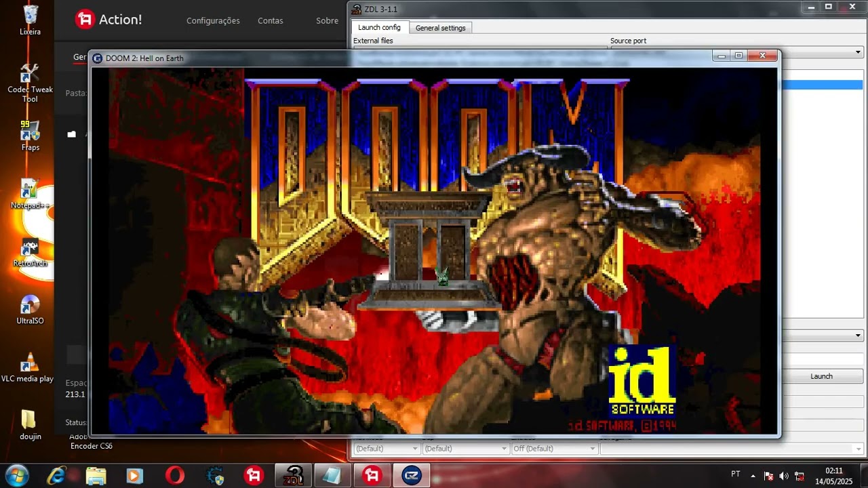The width and height of the screenshot is (868, 488).
Task: Expand the wide empty combo box at the bottom of ZDL
Action: 731,449
